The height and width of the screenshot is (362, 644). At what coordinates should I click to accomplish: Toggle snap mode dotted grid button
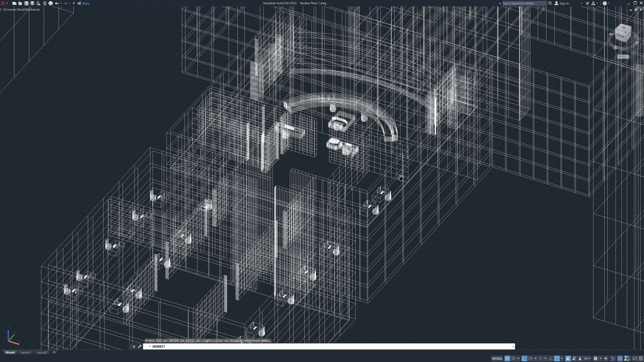pos(513,358)
